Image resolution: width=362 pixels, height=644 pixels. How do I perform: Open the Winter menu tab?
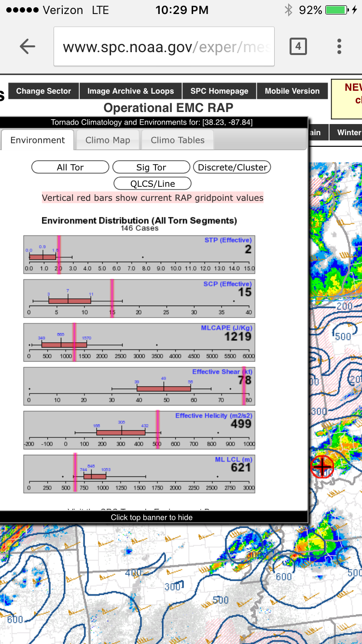(x=348, y=132)
